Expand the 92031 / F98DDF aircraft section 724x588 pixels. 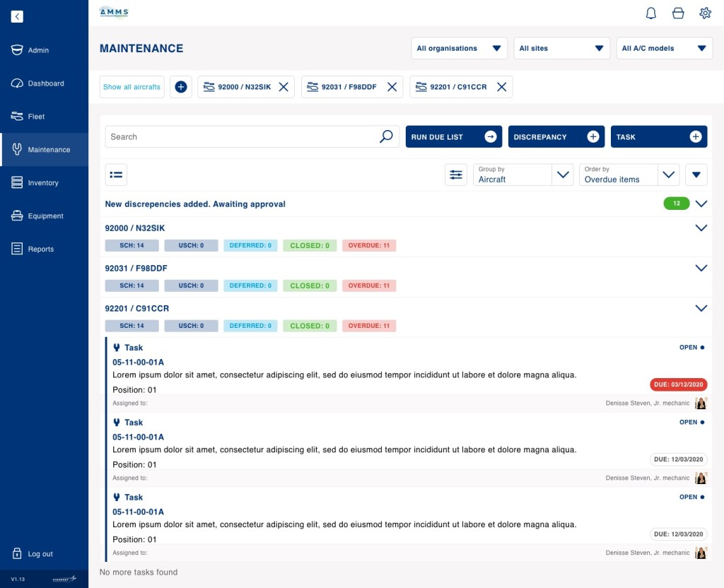701,268
